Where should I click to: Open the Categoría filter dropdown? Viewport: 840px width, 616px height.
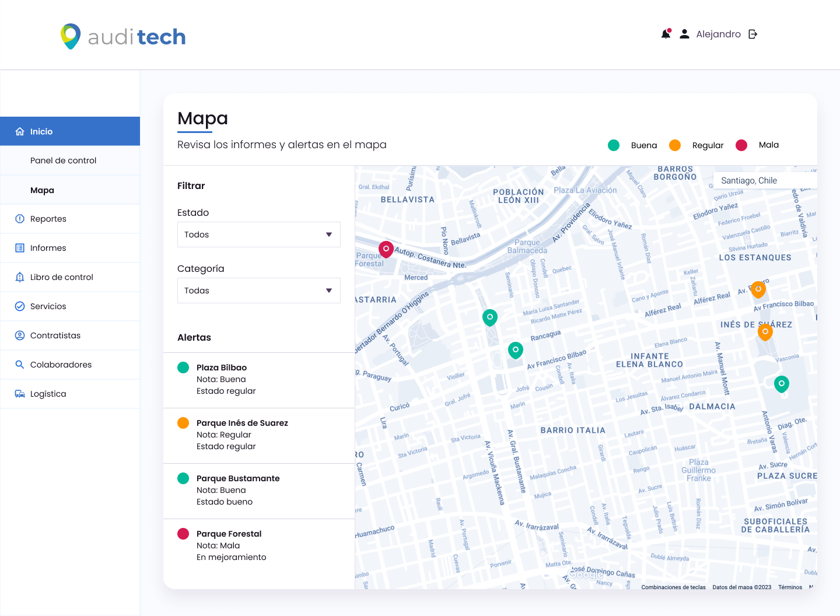pyautogui.click(x=258, y=290)
